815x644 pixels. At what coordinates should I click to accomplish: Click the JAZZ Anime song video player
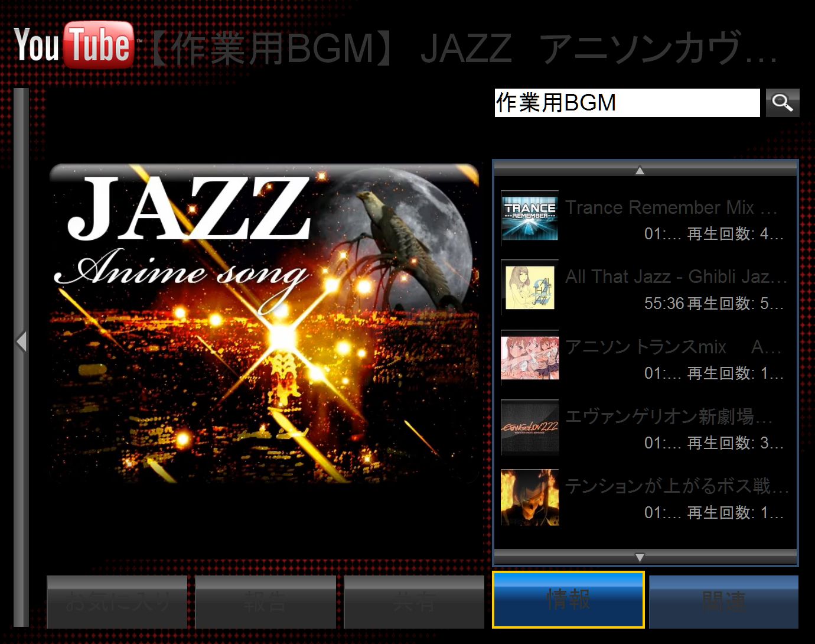click(264, 323)
